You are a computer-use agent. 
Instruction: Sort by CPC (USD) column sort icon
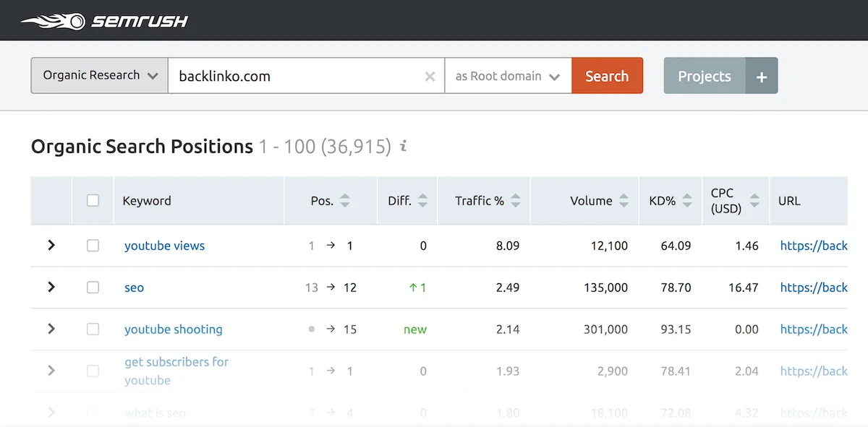755,200
